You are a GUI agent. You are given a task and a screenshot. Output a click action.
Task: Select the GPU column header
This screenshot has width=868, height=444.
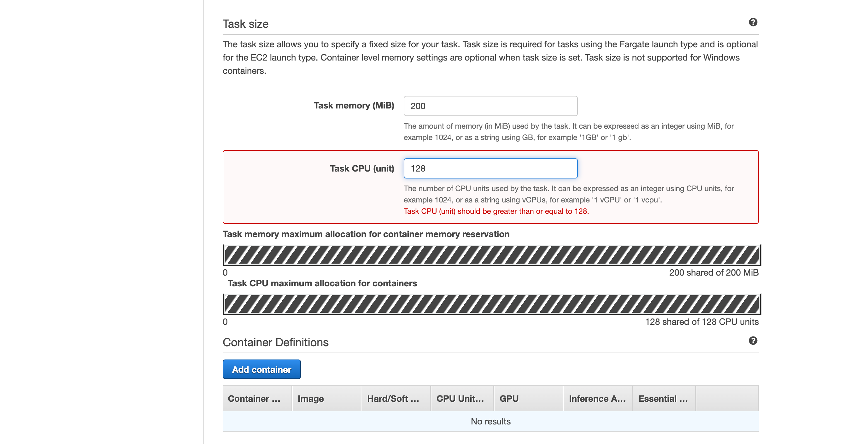click(508, 399)
